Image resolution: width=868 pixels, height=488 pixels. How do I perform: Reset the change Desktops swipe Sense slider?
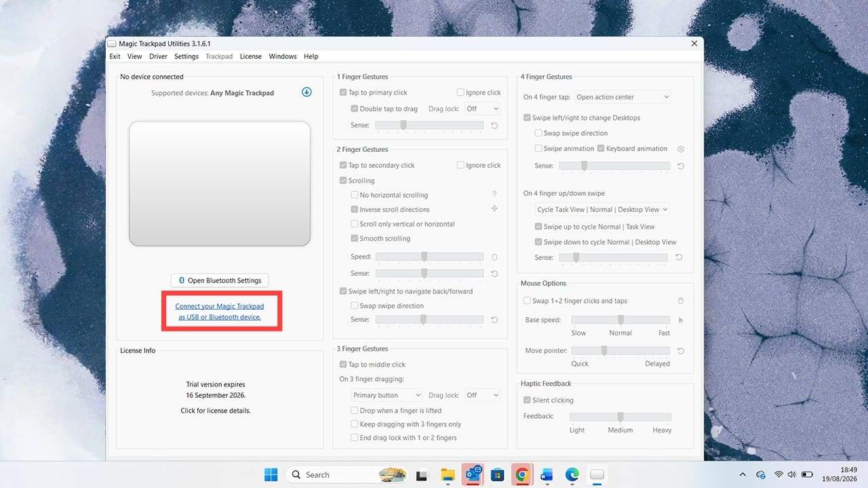click(x=680, y=166)
